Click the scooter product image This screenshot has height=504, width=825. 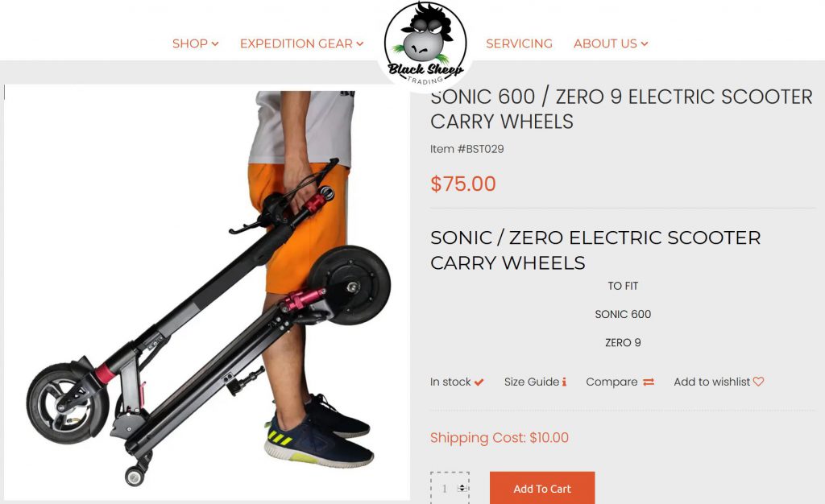tap(207, 291)
